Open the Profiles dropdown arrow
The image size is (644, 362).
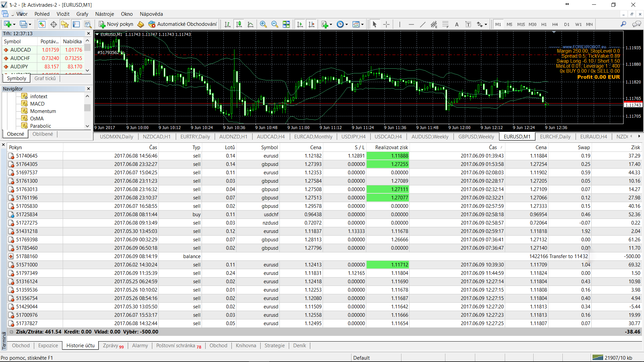click(30, 24)
